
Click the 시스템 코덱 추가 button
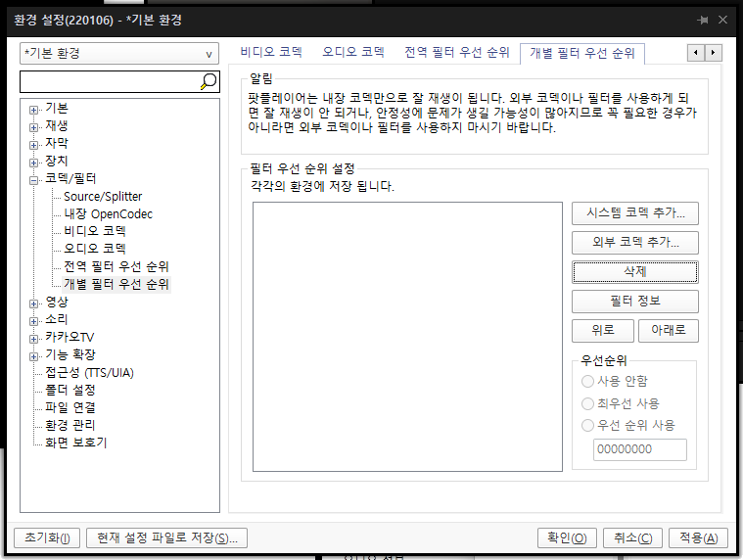(635, 213)
